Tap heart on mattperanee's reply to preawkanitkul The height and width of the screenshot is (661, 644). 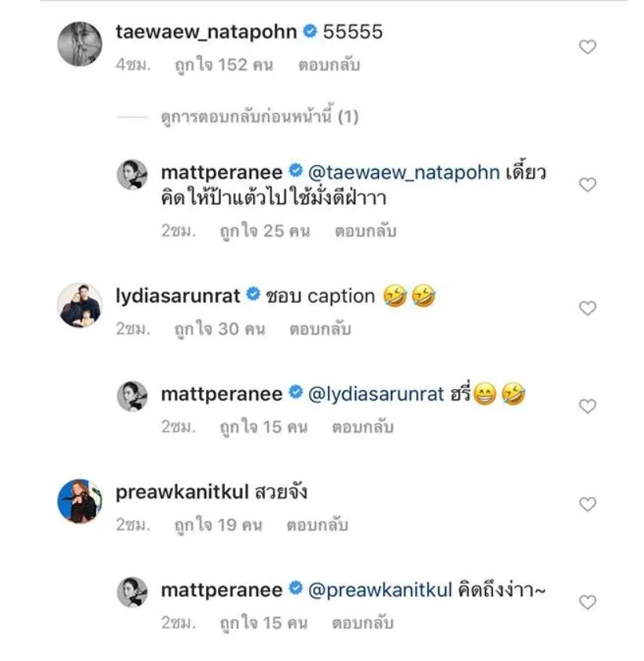587,602
